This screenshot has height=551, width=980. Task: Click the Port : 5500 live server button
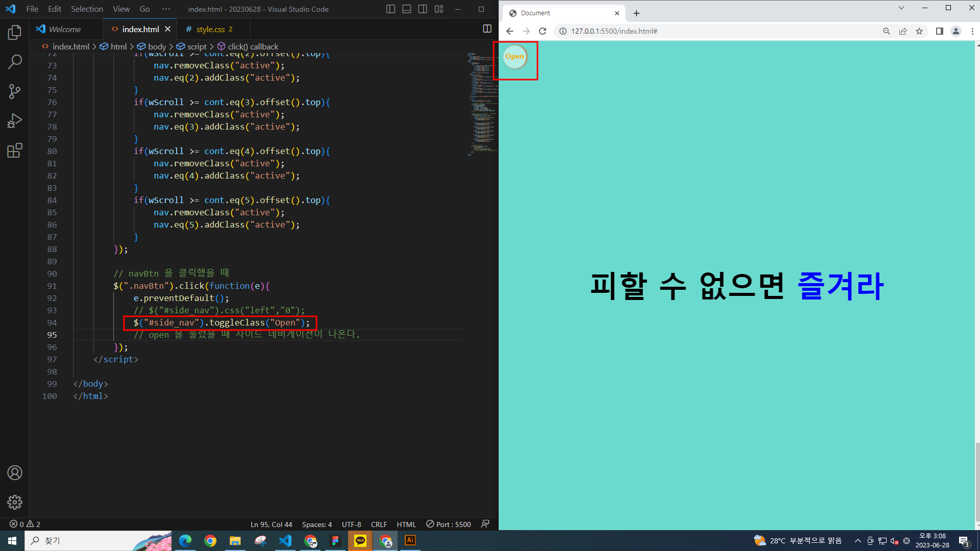point(449,524)
